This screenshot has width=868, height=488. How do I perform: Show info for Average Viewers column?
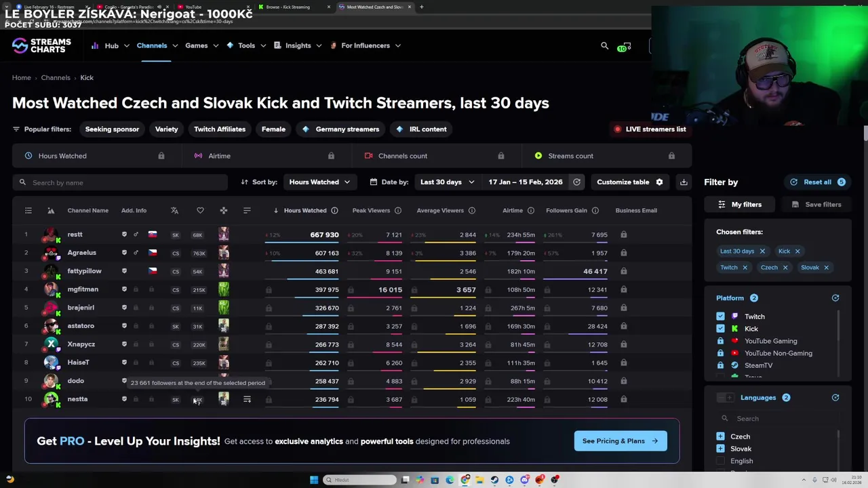(x=472, y=211)
